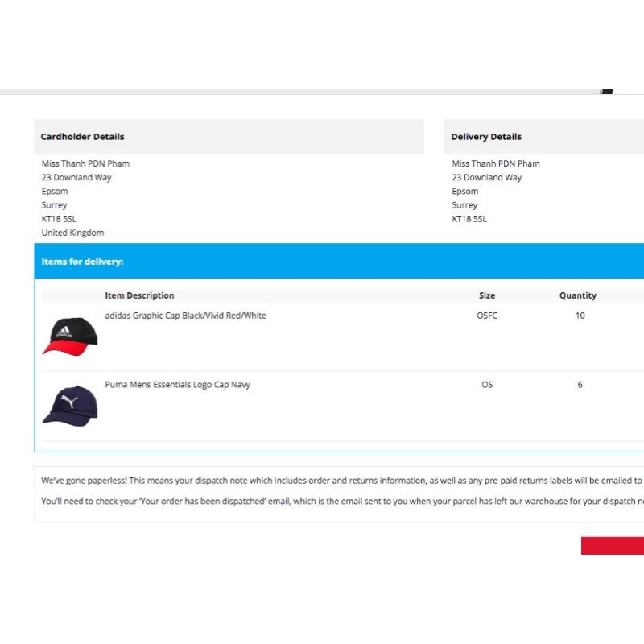Viewport: 644px width, 644px height.
Task: Click the adidas Graphic Cap product thumbnail
Action: (x=70, y=336)
